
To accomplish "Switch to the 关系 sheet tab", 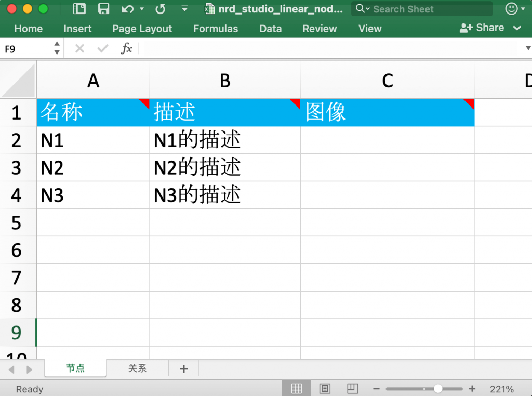I will (137, 368).
